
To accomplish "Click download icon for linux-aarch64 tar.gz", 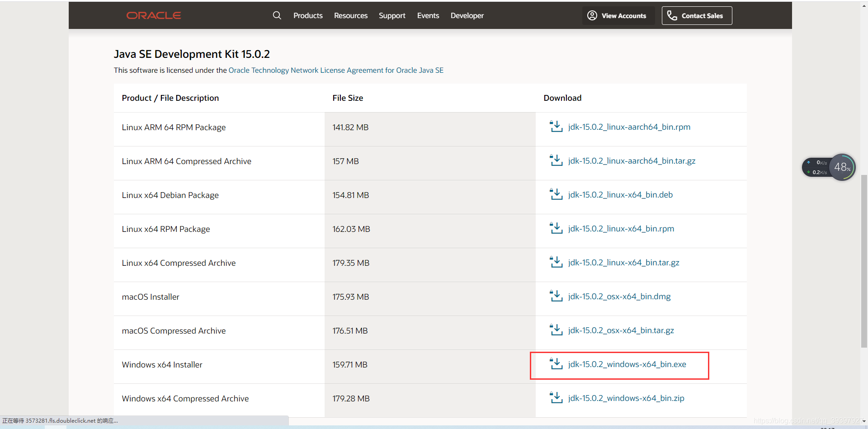I will pyautogui.click(x=556, y=160).
